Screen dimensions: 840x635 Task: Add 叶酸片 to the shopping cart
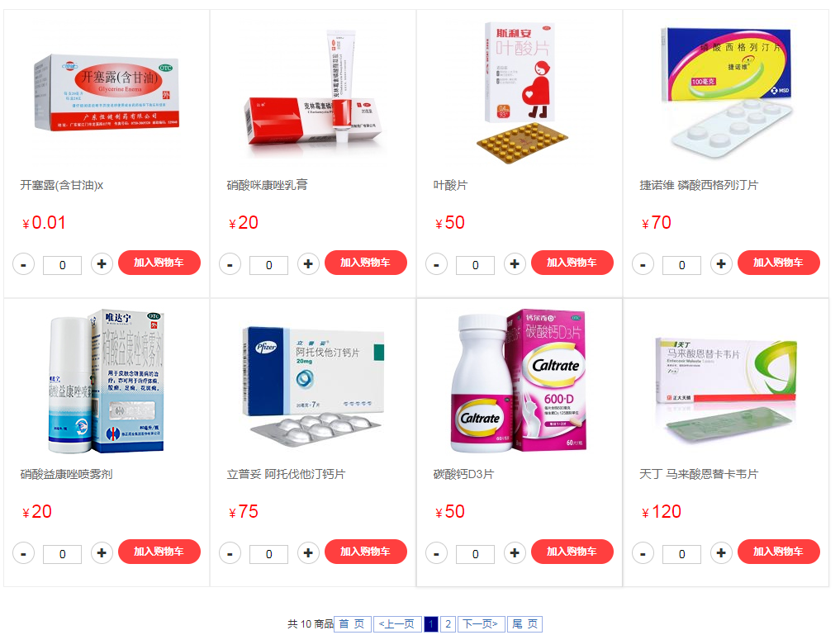pos(572,263)
